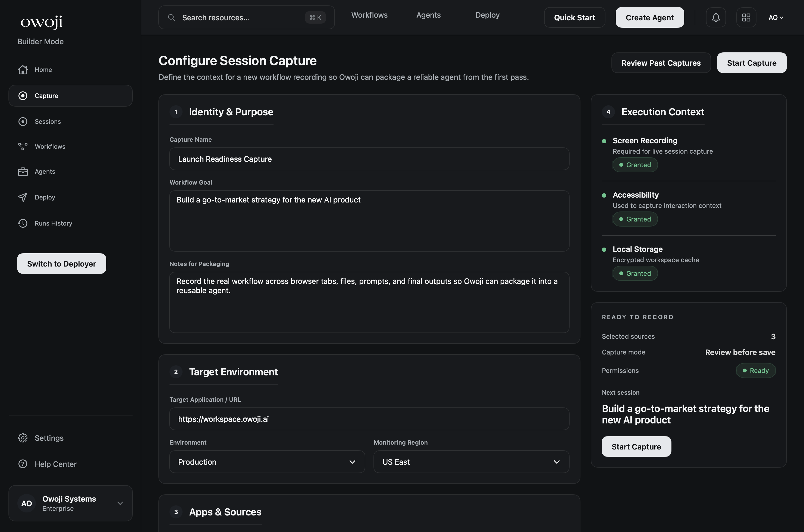Screen dimensions: 804x532
Task: Click the Review Past Captures button
Action: [661, 63]
